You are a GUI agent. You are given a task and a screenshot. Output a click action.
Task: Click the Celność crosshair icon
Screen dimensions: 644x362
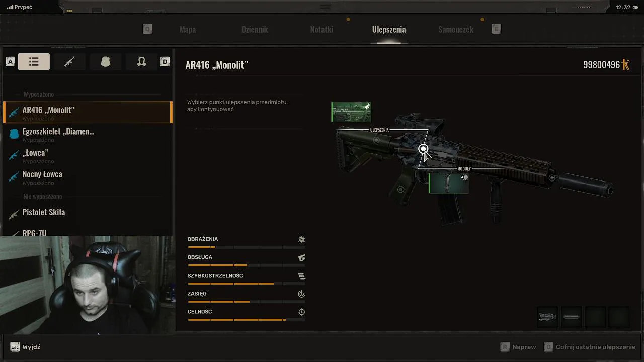[x=301, y=312]
